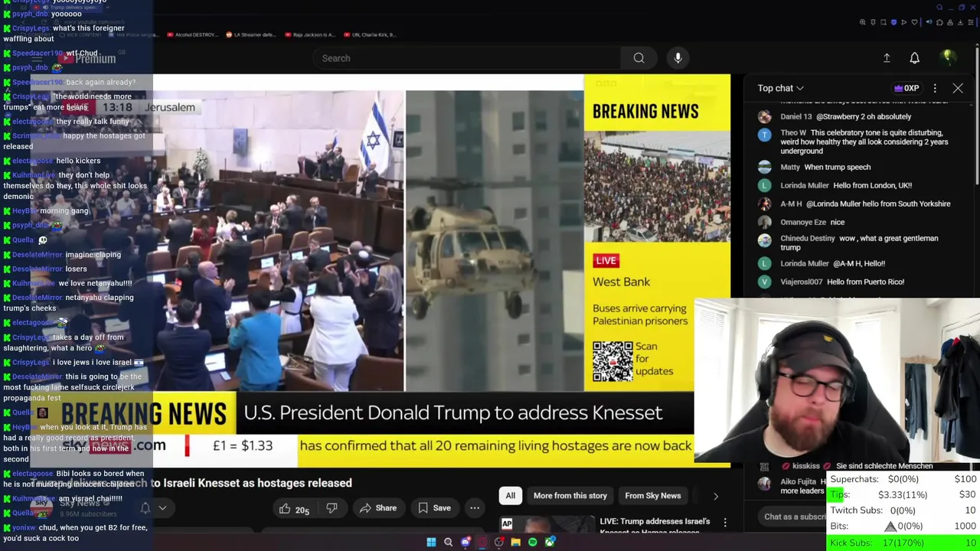This screenshot has height=551, width=980.
Task: Activate voice search microphone icon
Action: [678, 58]
